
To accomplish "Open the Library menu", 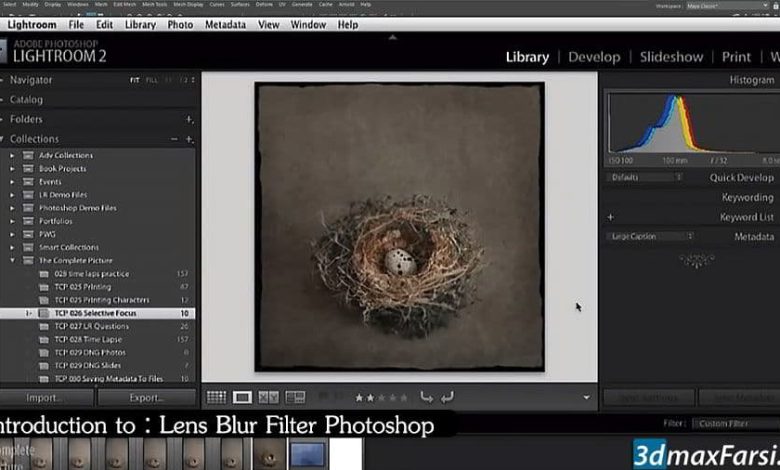I will pos(140,24).
